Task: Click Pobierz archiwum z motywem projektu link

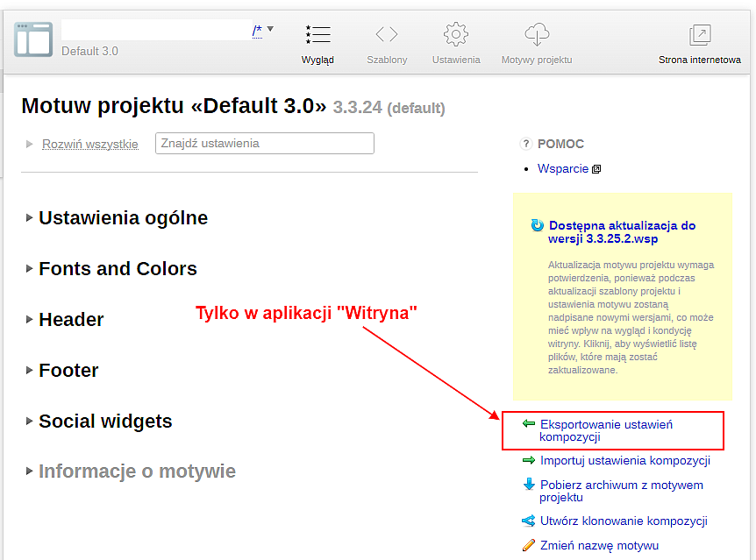Action: point(621,491)
